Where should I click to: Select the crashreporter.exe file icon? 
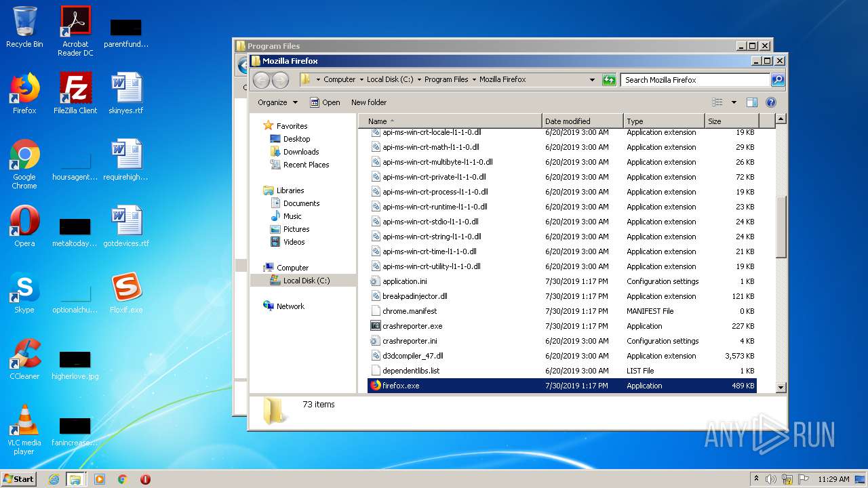click(376, 326)
